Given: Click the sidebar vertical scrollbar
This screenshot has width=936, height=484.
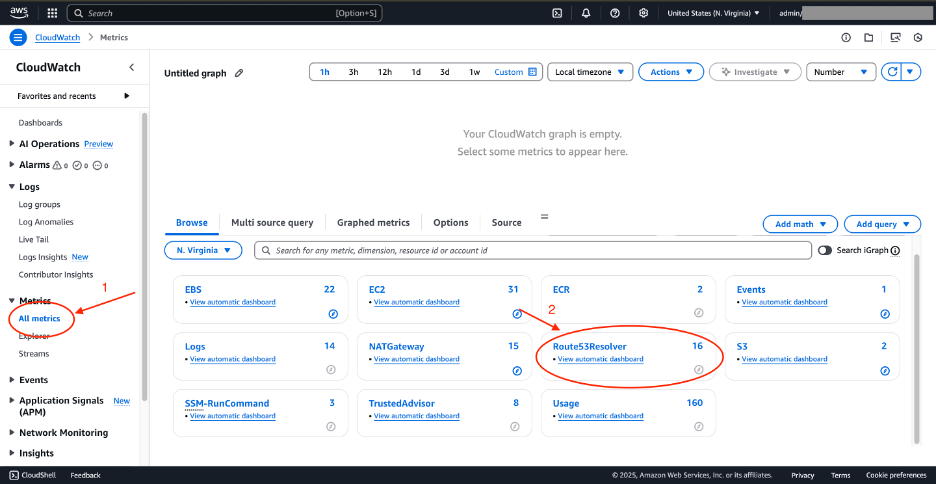Looking at the screenshot, I should [143, 257].
